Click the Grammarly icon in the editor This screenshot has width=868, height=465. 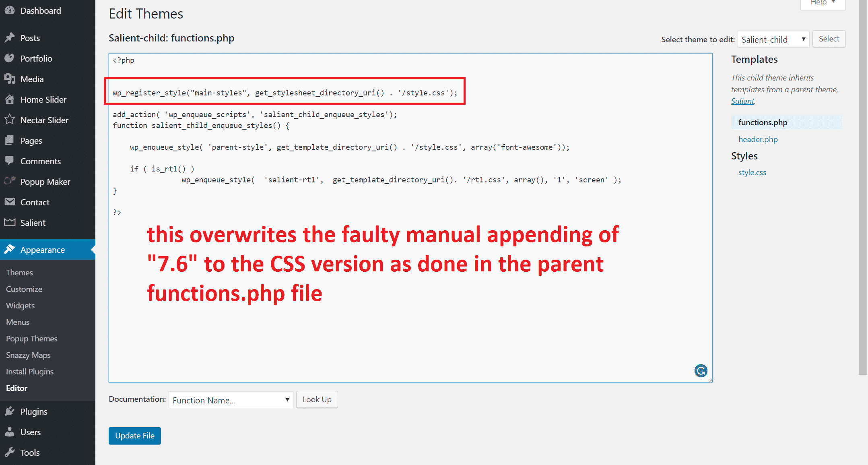(x=701, y=370)
